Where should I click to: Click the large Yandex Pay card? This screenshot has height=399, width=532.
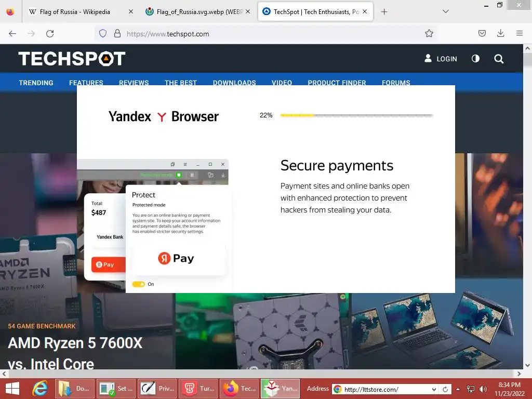pyautogui.click(x=179, y=259)
